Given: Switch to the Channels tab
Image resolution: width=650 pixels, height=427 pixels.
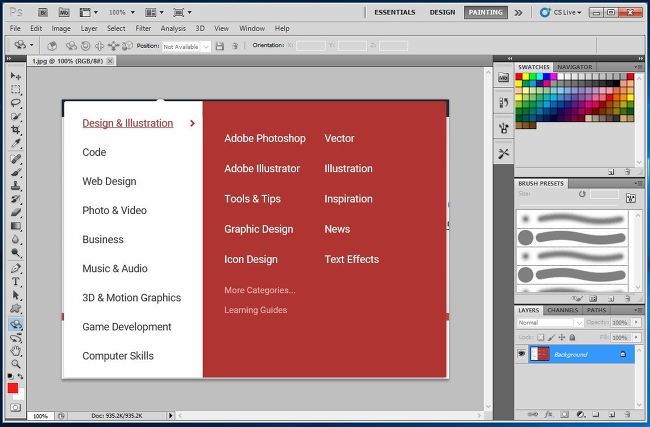Looking at the screenshot, I should 563,310.
